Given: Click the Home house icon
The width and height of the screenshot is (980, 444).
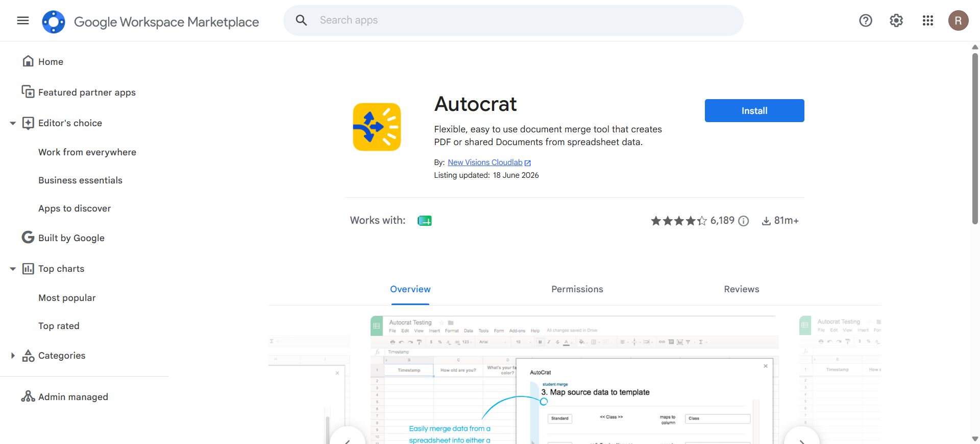Looking at the screenshot, I should 29,61.
